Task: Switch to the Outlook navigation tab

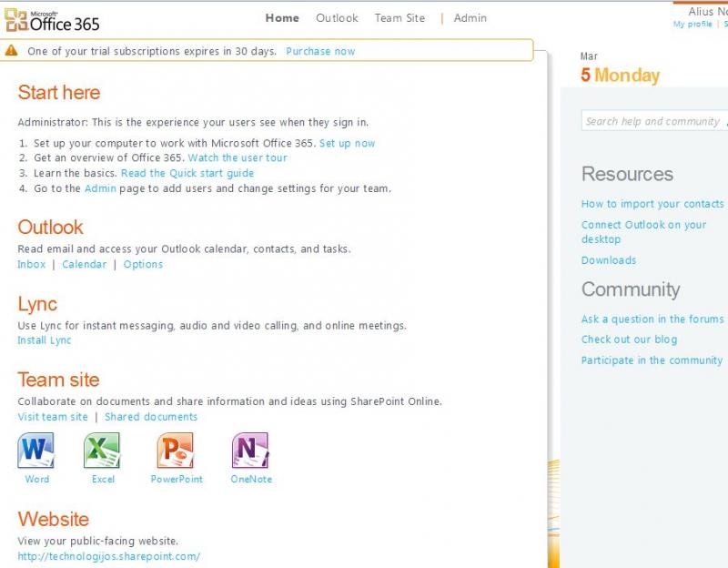Action: click(x=337, y=18)
